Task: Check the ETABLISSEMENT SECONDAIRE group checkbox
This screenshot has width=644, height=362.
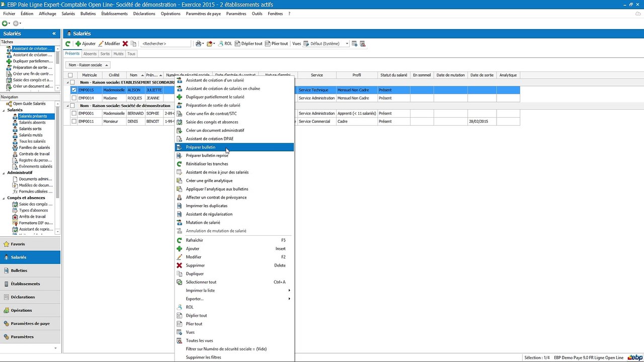Action: pos(72,82)
